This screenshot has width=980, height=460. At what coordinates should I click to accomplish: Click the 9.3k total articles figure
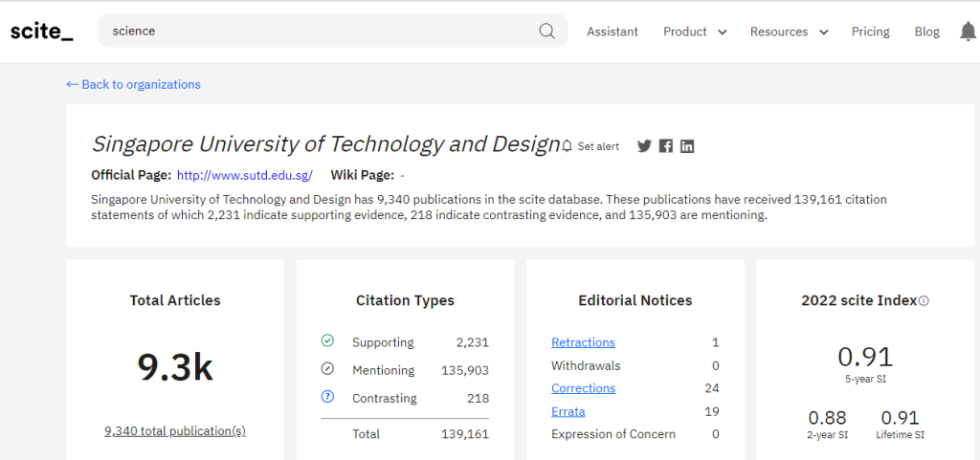coord(175,367)
